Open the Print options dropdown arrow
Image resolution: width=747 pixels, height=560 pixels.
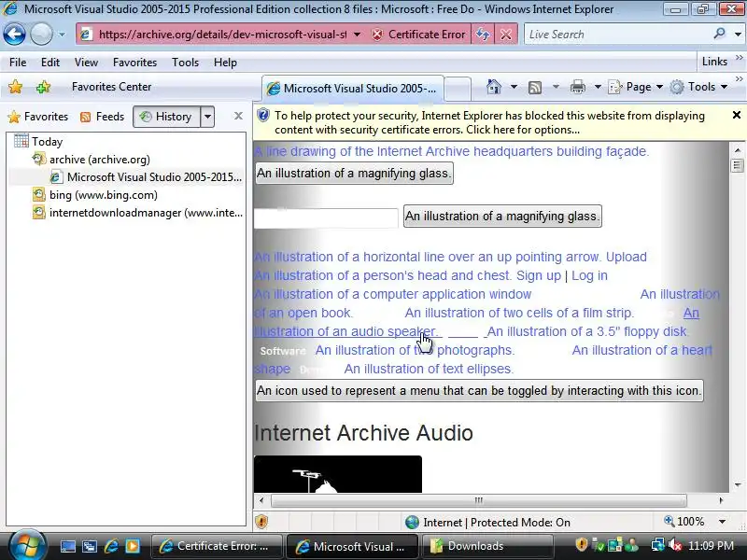click(598, 87)
